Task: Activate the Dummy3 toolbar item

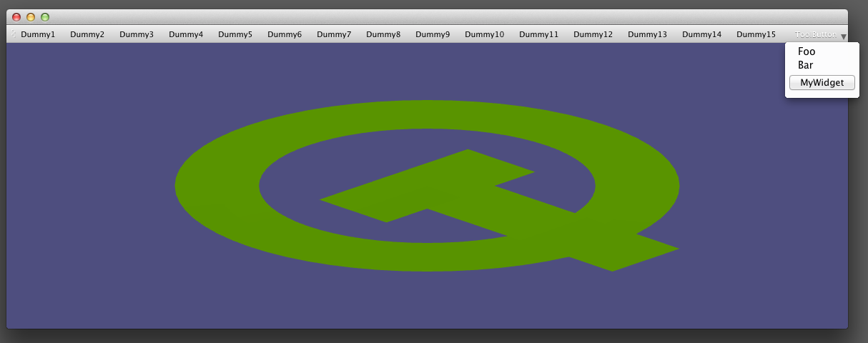Action: pos(137,34)
